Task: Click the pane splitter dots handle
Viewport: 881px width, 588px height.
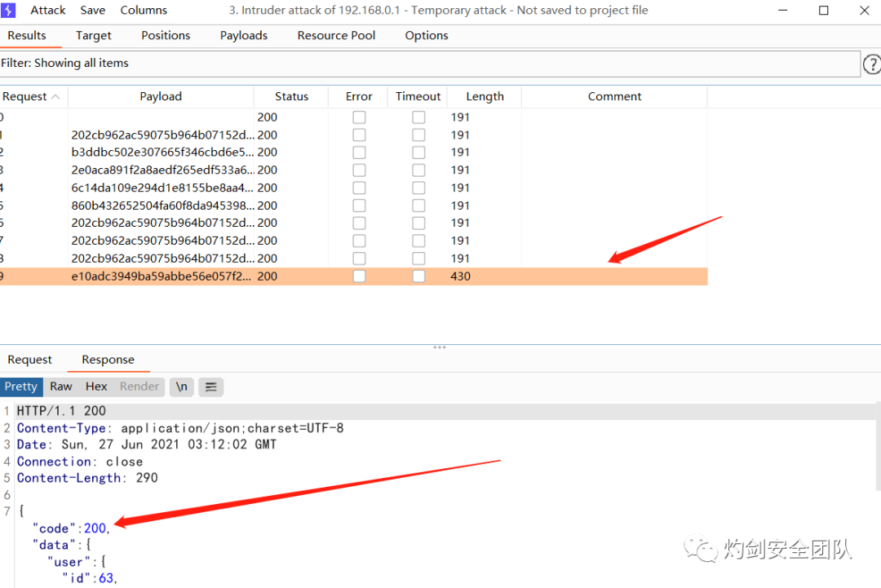Action: point(440,347)
